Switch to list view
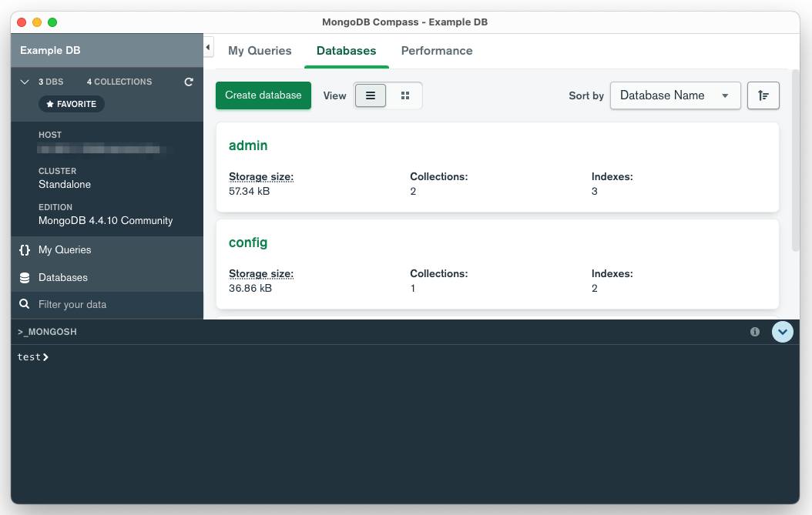Viewport: 812px width, 515px height. click(x=371, y=95)
